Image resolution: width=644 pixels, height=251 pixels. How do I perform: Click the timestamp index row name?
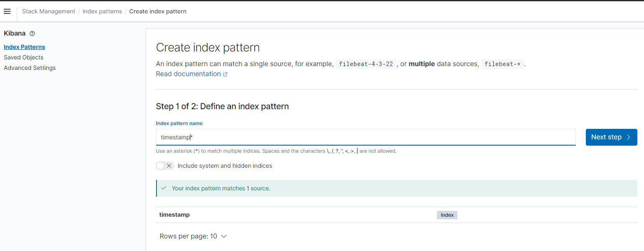point(174,215)
